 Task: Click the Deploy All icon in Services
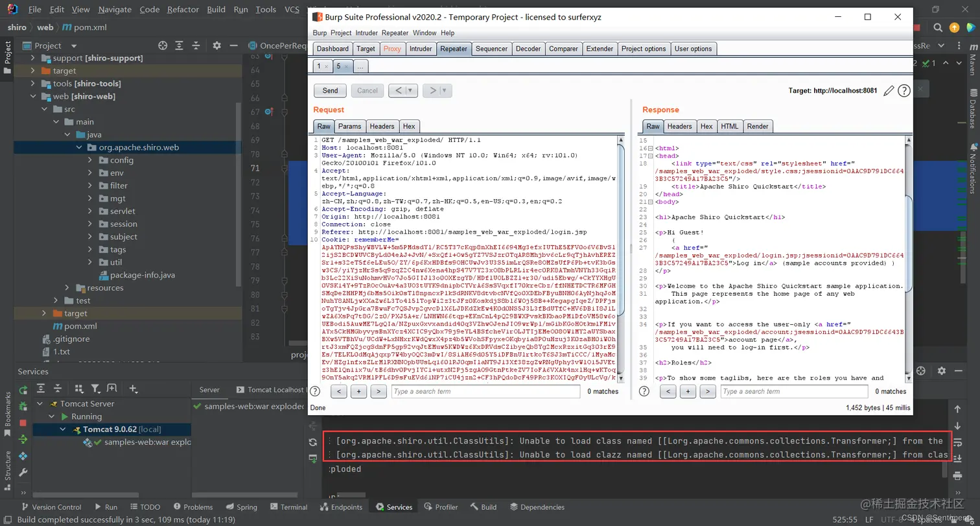point(23,456)
